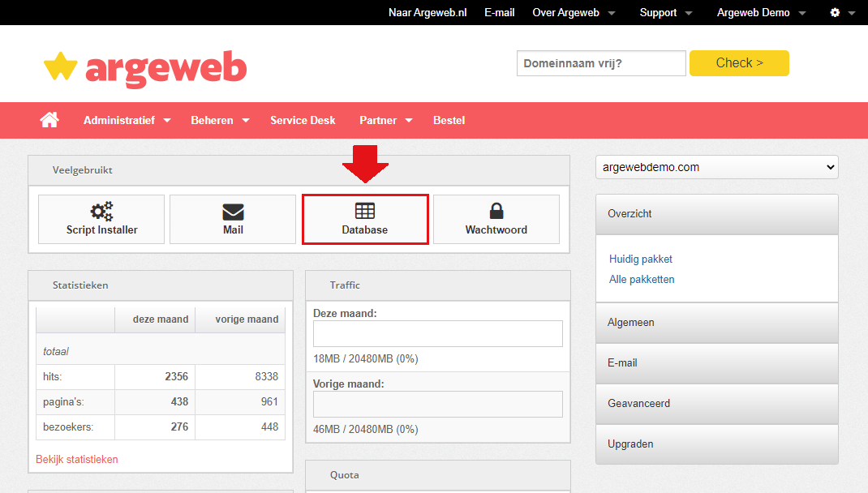
Task: Click the '18MB / 20480MB (0%)' text
Action: click(x=365, y=358)
